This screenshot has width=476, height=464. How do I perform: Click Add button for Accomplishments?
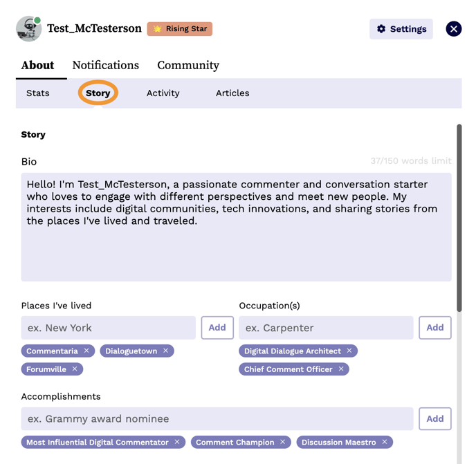(435, 419)
